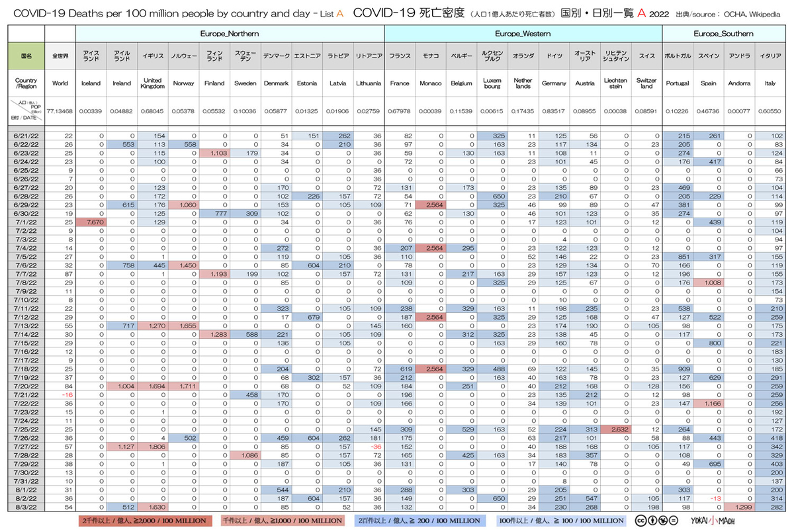Click the 1,450 Norway cell

(183, 266)
